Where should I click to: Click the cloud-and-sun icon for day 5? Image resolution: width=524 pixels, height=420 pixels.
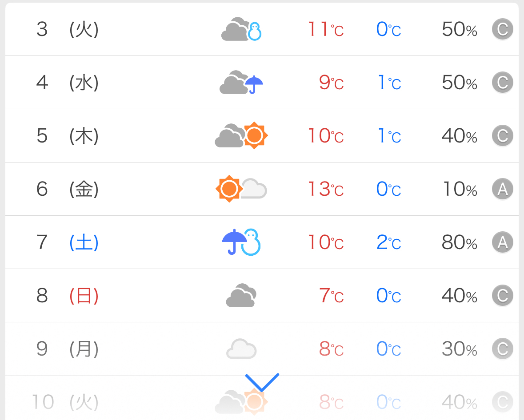tap(241, 135)
